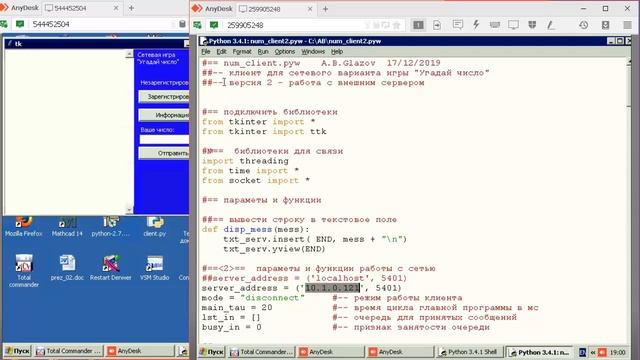This screenshot has height=360, width=640.
Task: Open the Windows menu in Python IDLE
Action: 313,52
